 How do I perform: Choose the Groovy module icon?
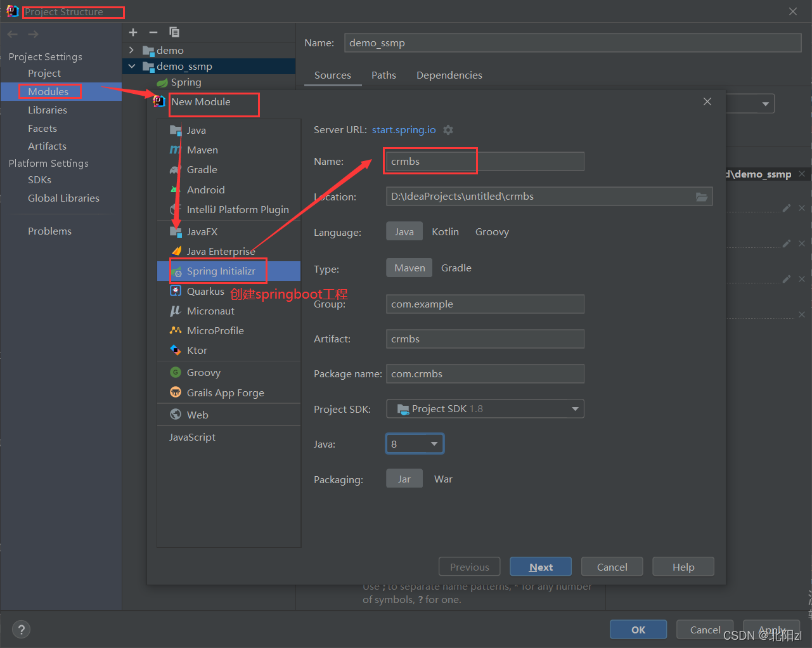coord(176,372)
